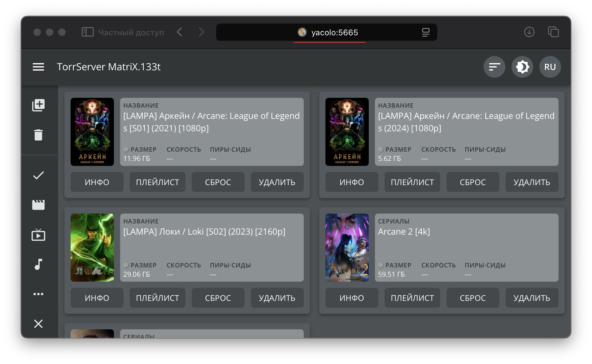This screenshot has width=592, height=364.
Task: Click the X close server sidebar icon
Action: coord(38,324)
